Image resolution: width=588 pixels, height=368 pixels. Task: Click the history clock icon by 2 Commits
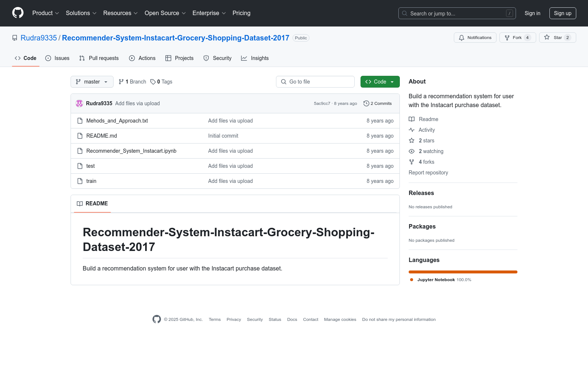pos(366,103)
